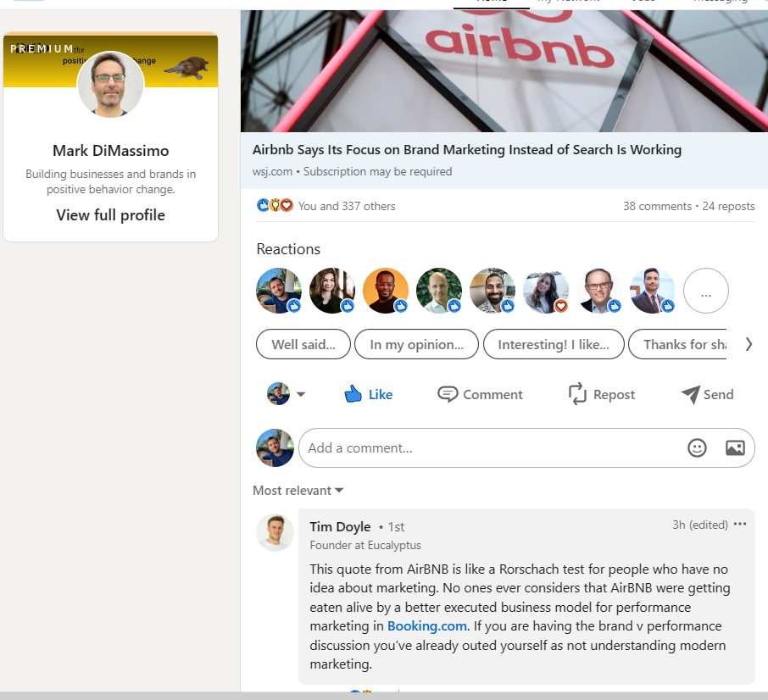The height and width of the screenshot is (700, 768).
Task: Open the Messaging icon in the navigation bar
Action: point(720,3)
